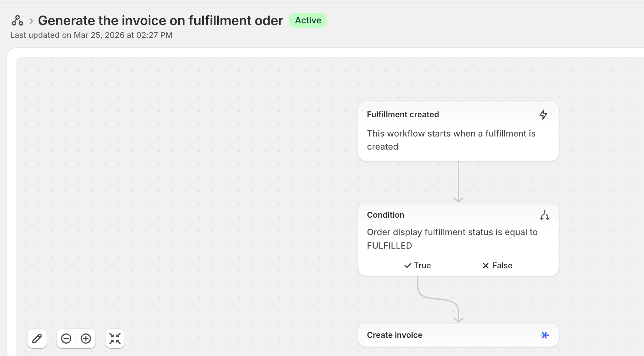Open the Fulfillment created trigger heading
644x356 pixels.
[403, 115]
